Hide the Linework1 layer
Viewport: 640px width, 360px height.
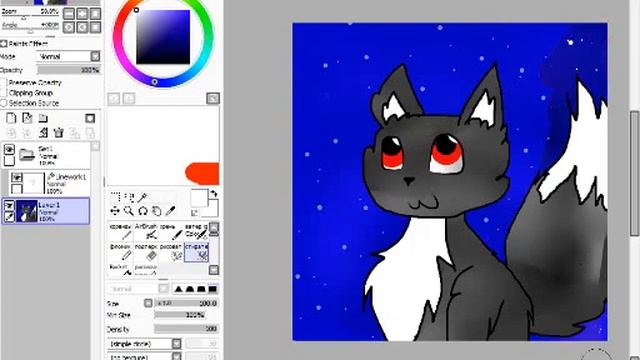pos(16,178)
